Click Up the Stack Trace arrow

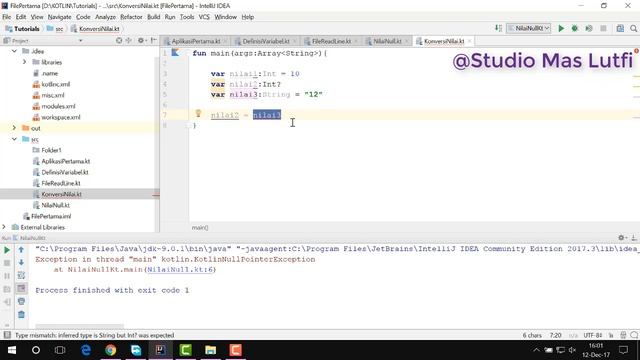tap(21, 249)
